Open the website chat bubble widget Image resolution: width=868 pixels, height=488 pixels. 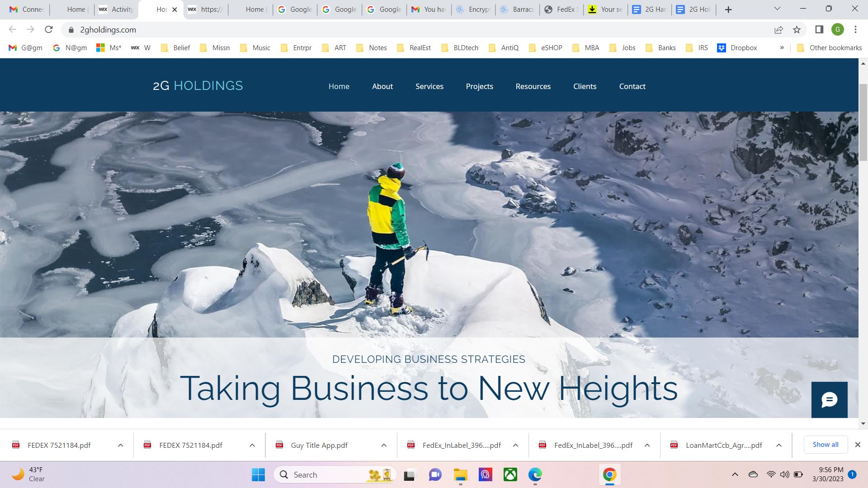coord(829,400)
